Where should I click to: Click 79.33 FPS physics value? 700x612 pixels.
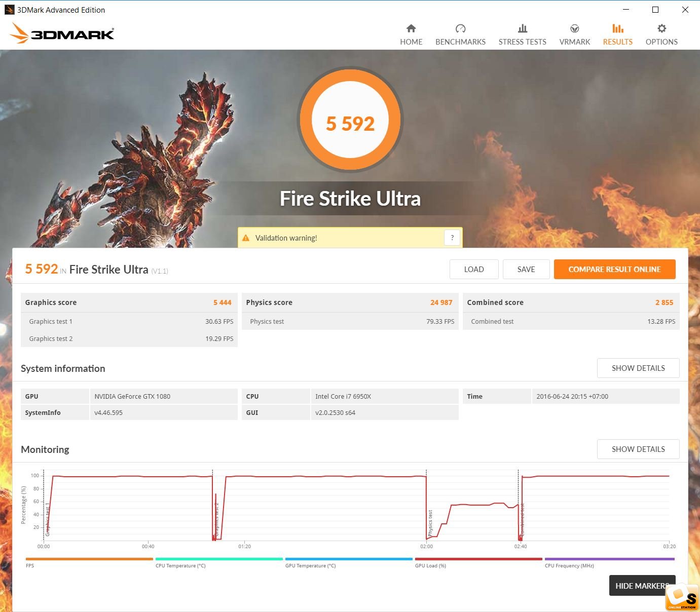coord(440,322)
